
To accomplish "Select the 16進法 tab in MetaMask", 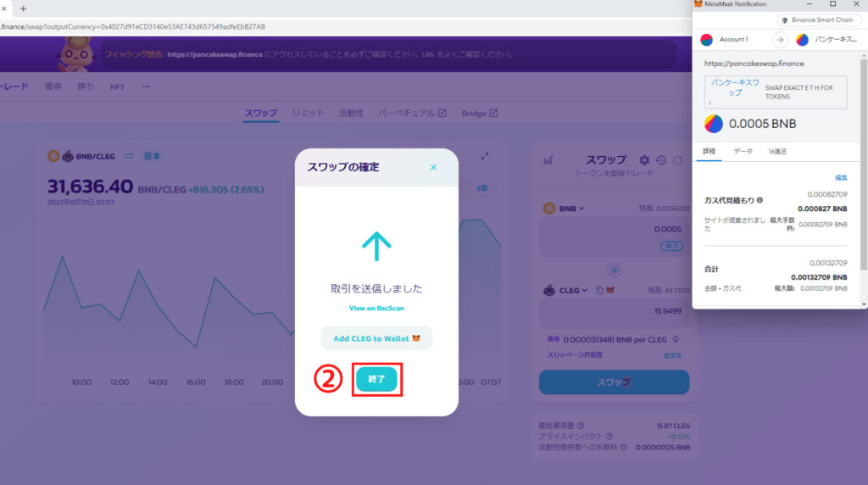I will 777,151.
